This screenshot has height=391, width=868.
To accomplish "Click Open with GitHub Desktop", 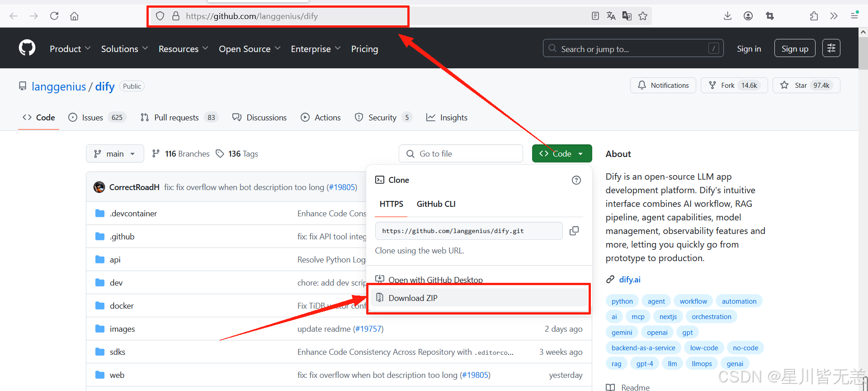I will [429, 279].
